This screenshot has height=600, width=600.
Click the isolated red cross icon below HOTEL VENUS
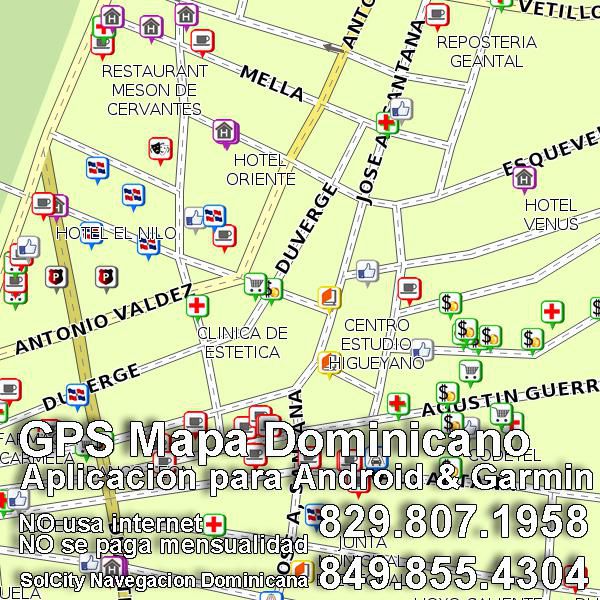point(552,313)
